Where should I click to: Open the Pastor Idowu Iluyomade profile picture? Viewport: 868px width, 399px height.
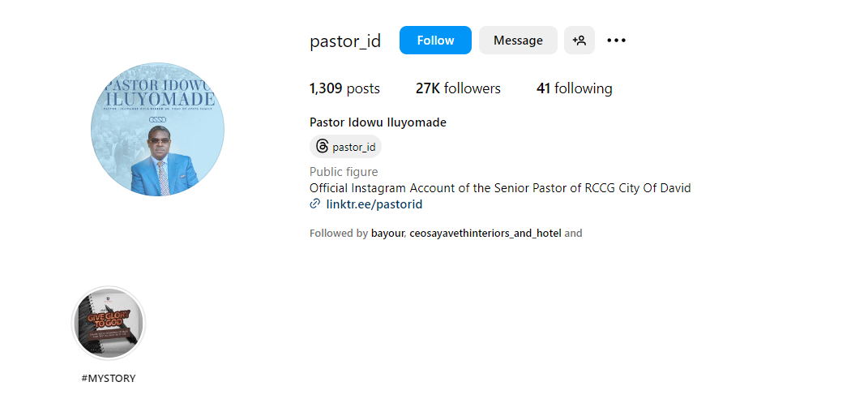(x=157, y=129)
